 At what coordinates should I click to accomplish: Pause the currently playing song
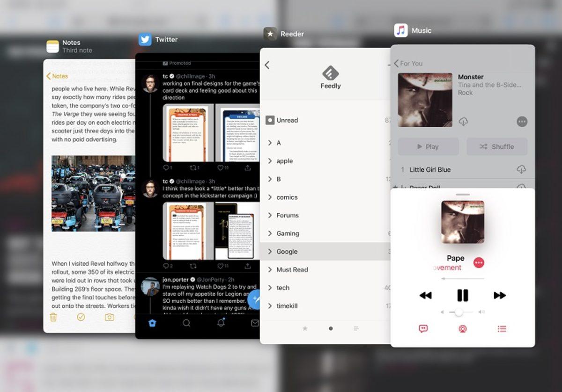(x=463, y=295)
